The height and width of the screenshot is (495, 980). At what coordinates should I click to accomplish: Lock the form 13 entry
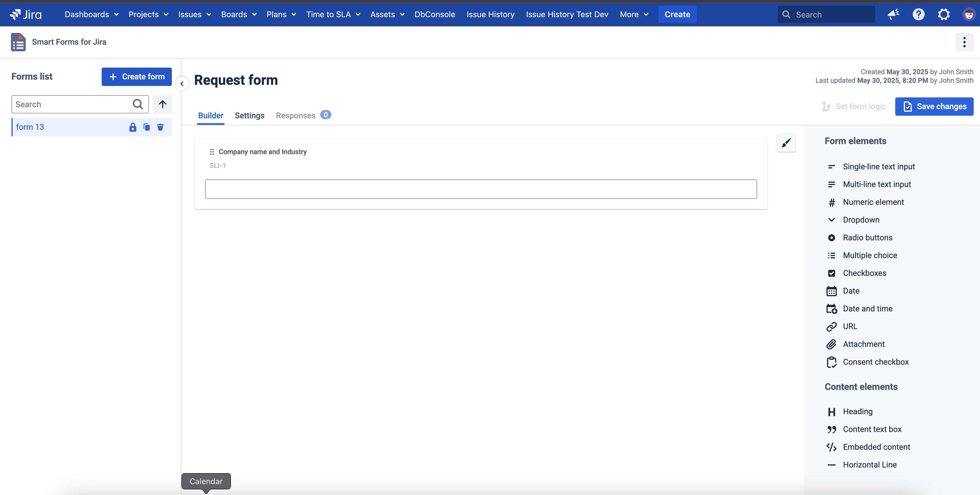click(132, 127)
